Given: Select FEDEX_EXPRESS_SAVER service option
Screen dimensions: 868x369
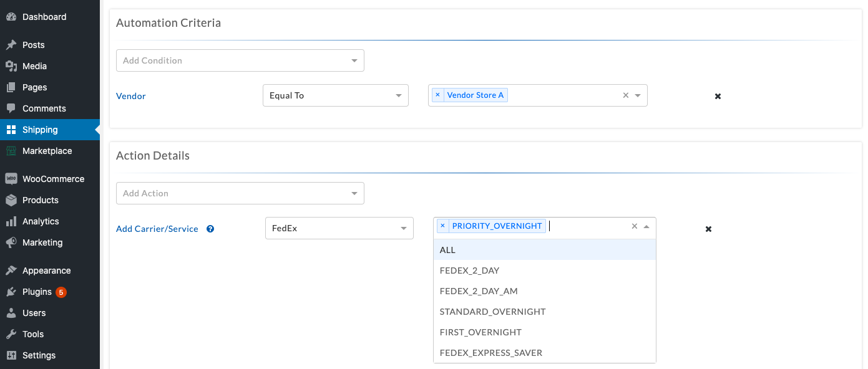Looking at the screenshot, I should click(x=545, y=353).
